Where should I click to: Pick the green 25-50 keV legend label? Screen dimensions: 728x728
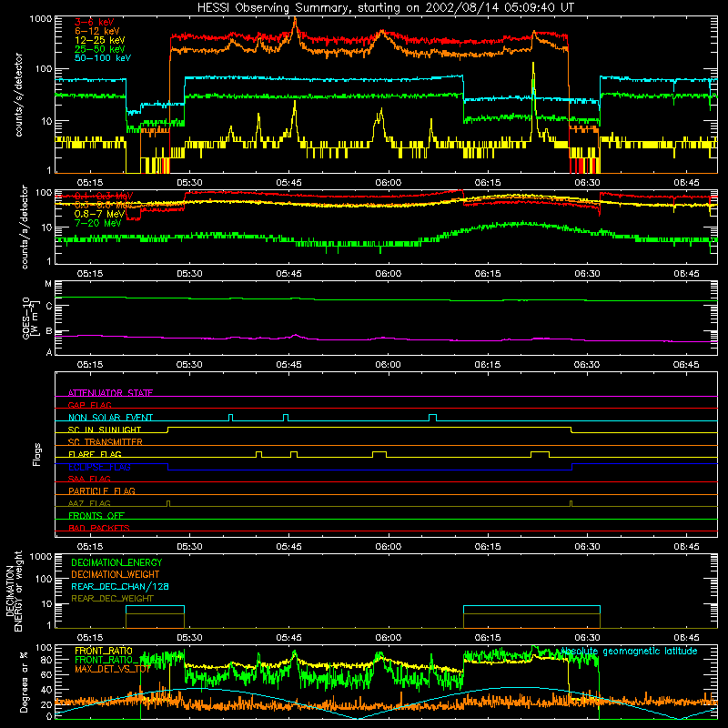(x=100, y=49)
